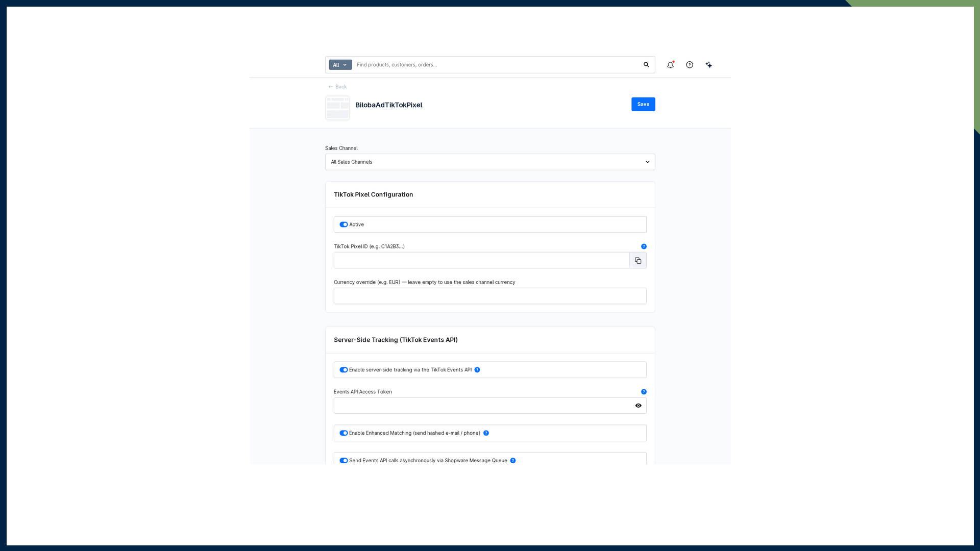Reveal the Events API Access Token
The width and height of the screenshot is (980, 551).
click(638, 406)
